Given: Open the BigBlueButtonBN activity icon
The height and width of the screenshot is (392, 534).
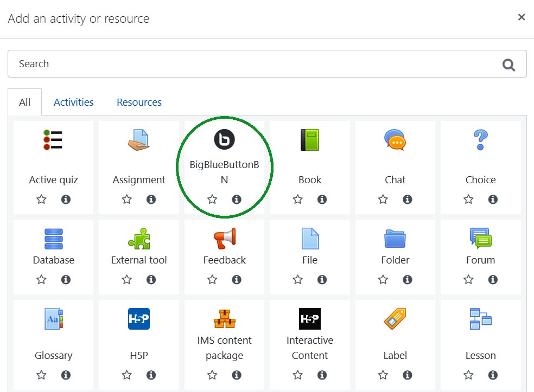Looking at the screenshot, I should [224, 140].
